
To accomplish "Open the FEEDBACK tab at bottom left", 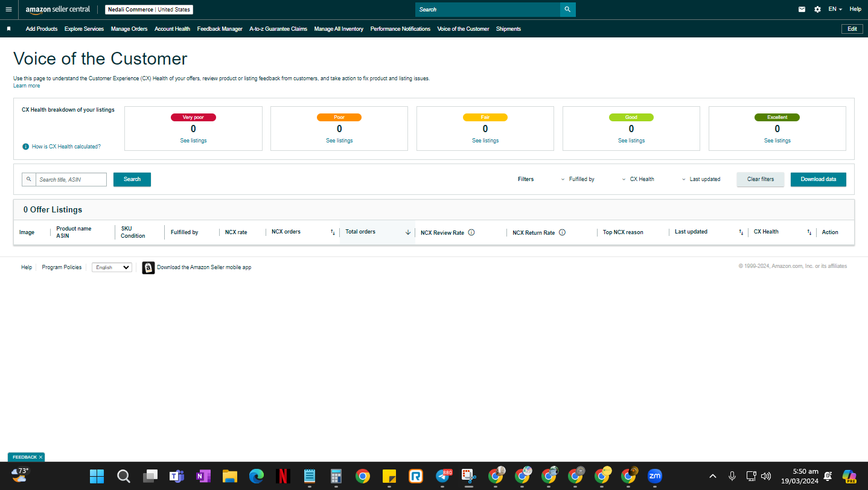I will tap(25, 457).
